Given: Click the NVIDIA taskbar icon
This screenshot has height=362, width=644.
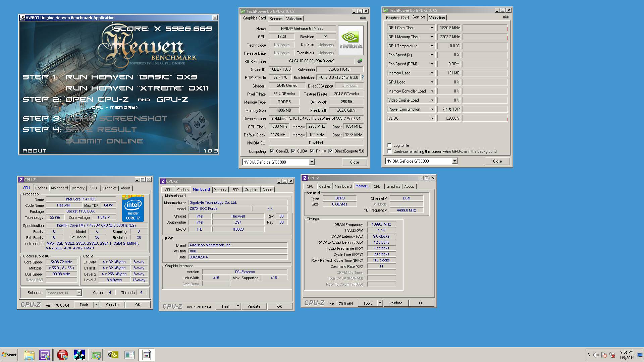Looking at the screenshot, I should [x=113, y=355].
